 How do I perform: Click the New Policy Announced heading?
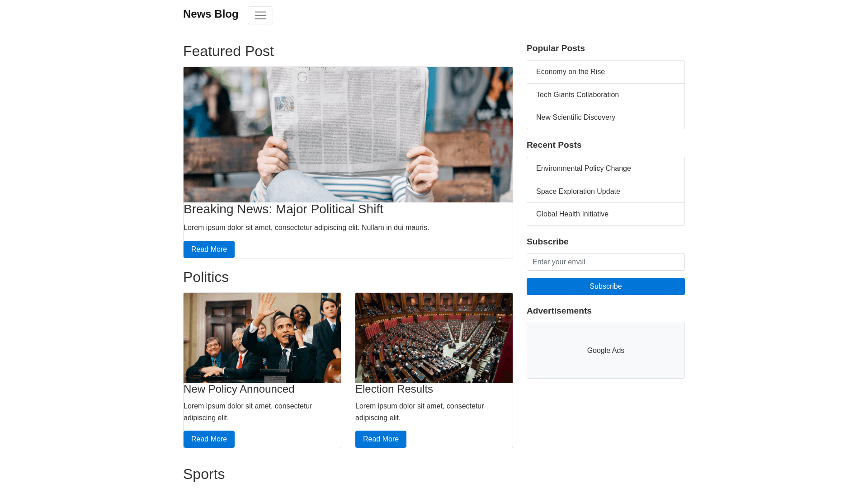tap(239, 389)
